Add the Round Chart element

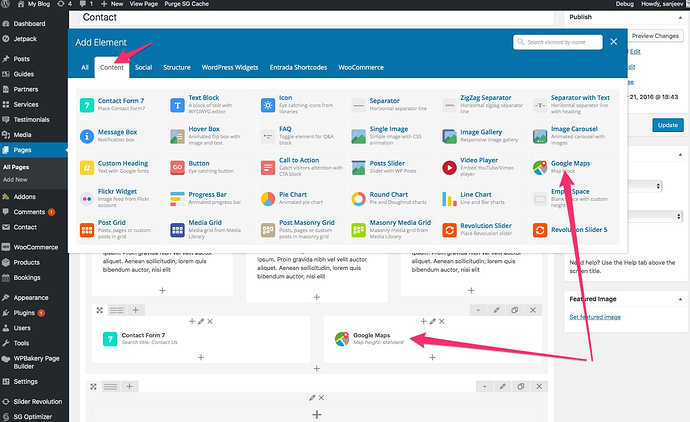click(392, 198)
